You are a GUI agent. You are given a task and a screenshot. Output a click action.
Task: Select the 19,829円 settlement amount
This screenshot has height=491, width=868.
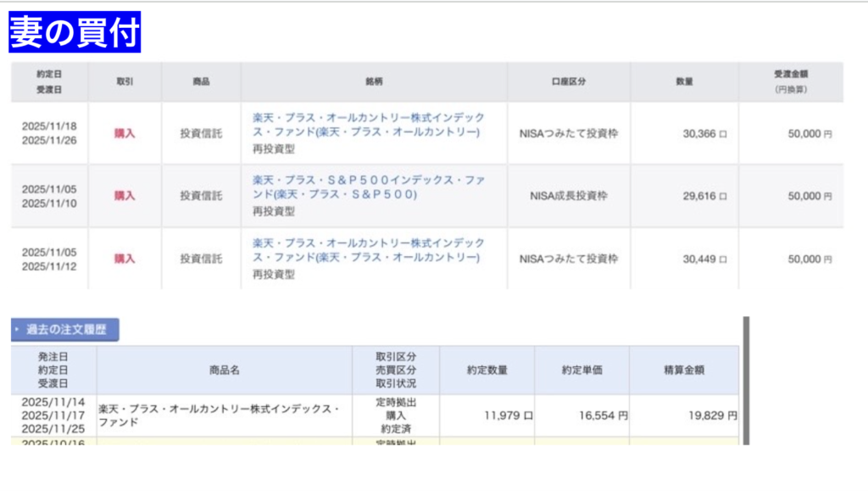pyautogui.click(x=712, y=416)
